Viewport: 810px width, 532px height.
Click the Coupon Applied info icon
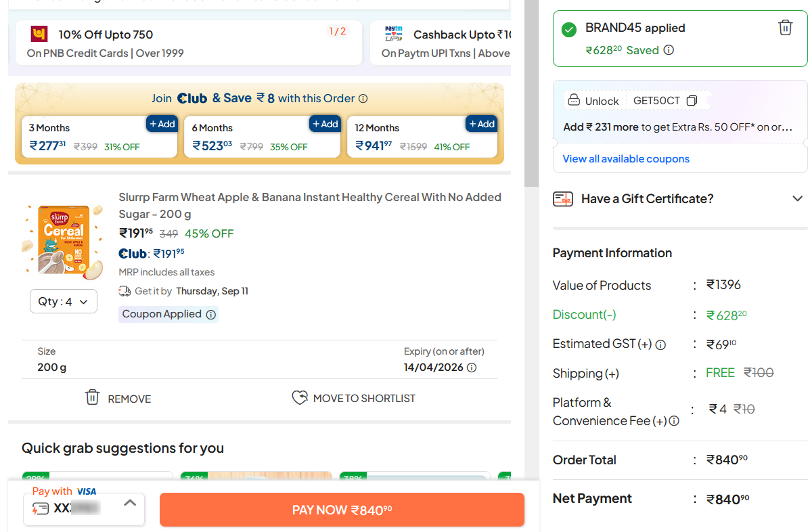point(211,315)
